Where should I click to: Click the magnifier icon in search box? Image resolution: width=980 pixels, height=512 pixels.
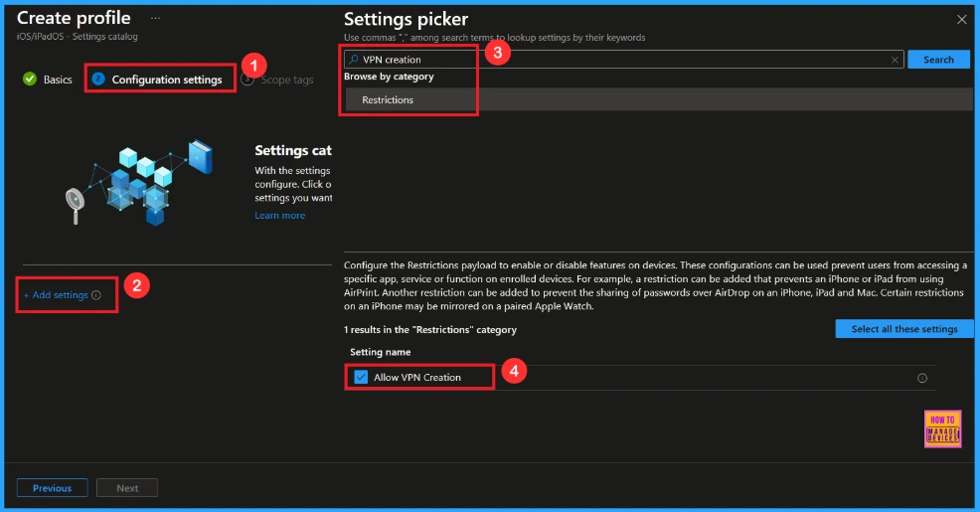[x=353, y=60]
